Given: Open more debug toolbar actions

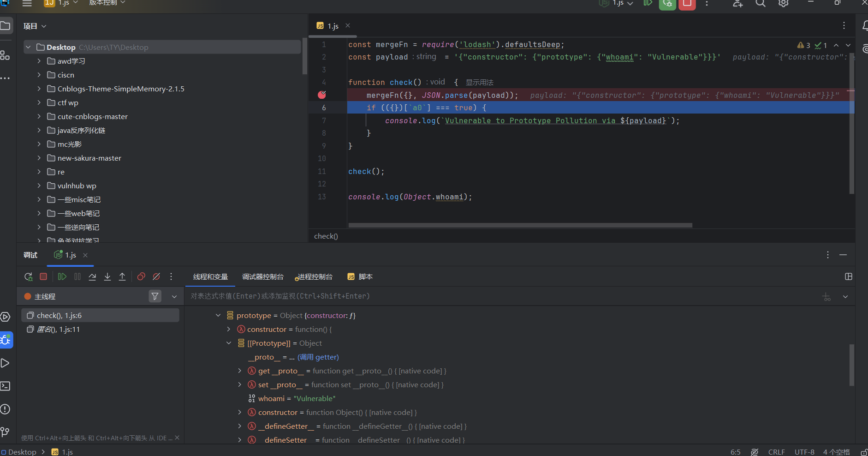Looking at the screenshot, I should [171, 276].
